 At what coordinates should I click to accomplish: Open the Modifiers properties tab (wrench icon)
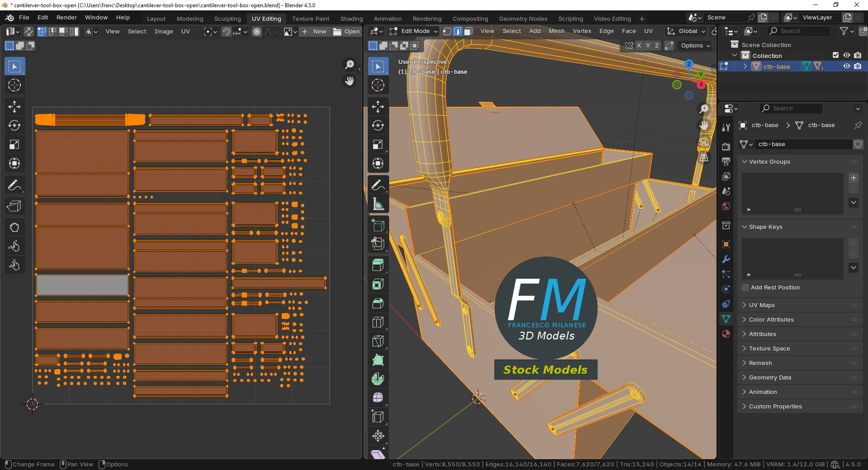point(726,259)
